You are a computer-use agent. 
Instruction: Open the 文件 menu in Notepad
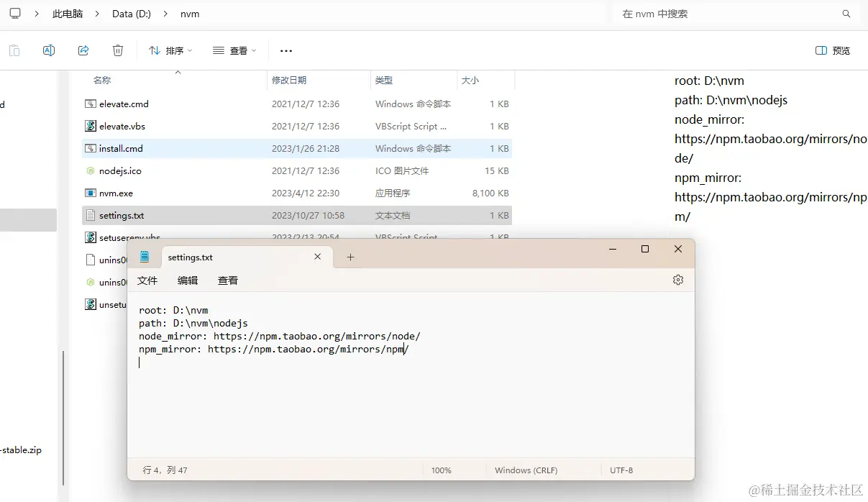(147, 280)
